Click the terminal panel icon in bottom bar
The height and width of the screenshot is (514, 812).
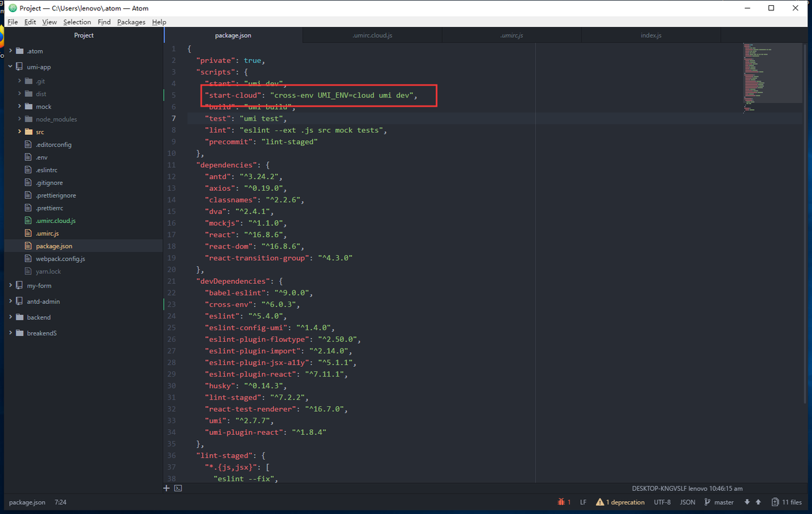pyautogui.click(x=178, y=488)
